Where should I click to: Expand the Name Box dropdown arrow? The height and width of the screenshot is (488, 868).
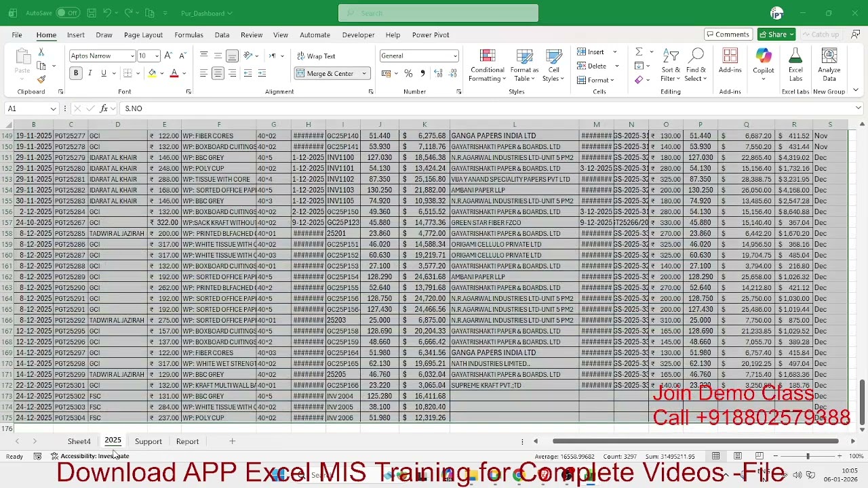click(x=53, y=108)
